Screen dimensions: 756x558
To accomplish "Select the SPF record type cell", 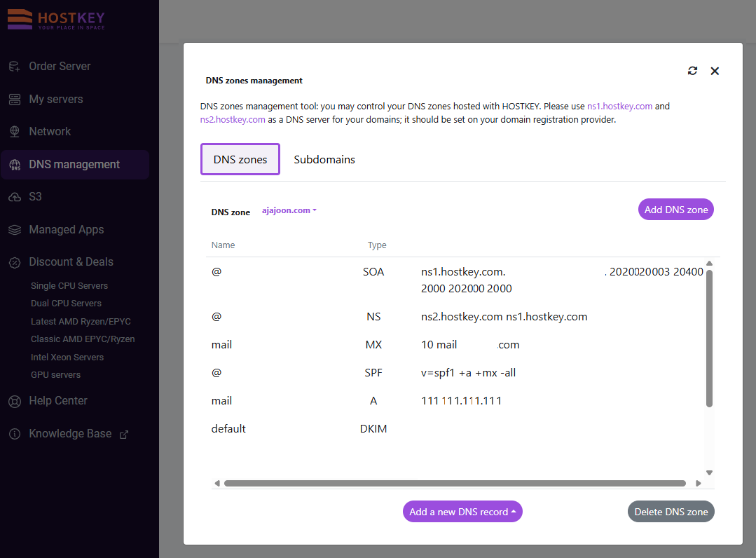I will click(x=373, y=373).
